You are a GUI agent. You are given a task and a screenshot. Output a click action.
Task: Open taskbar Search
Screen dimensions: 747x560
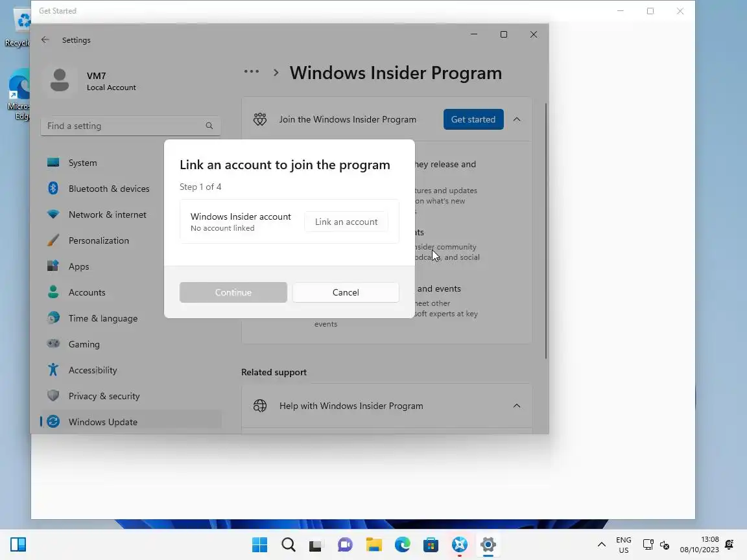pyautogui.click(x=288, y=544)
